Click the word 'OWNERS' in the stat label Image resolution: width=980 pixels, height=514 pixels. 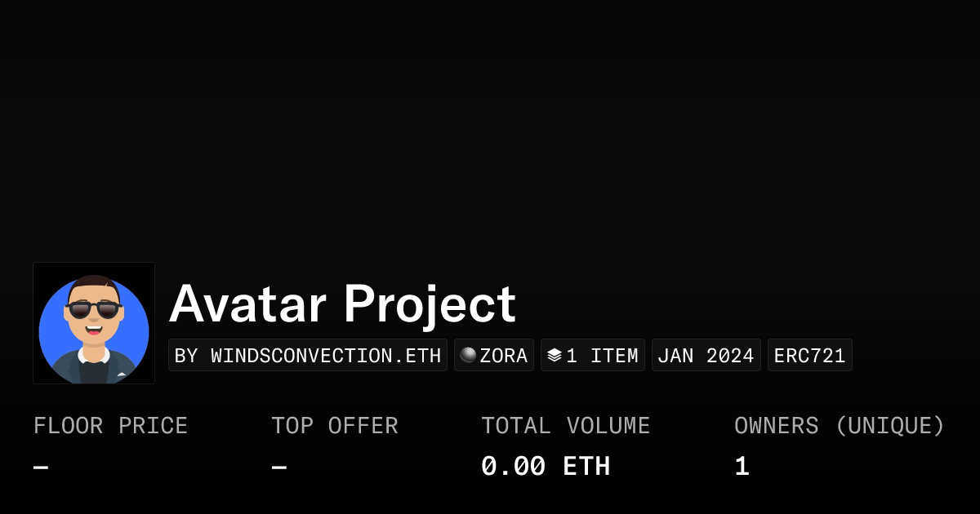776,426
